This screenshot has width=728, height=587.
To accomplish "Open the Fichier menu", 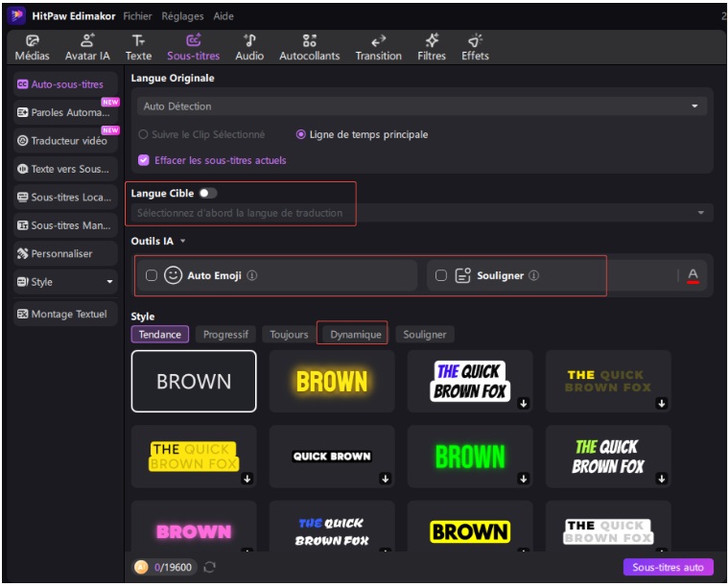I will [138, 16].
